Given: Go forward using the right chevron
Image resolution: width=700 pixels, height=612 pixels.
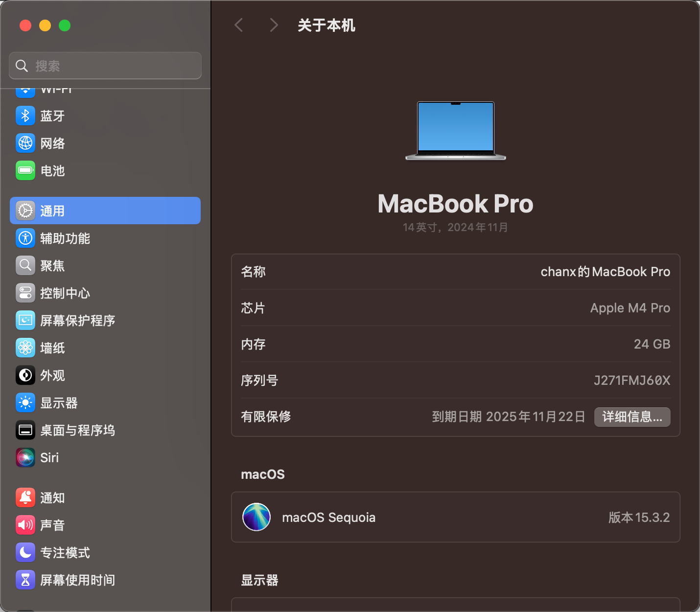Looking at the screenshot, I should point(274,25).
